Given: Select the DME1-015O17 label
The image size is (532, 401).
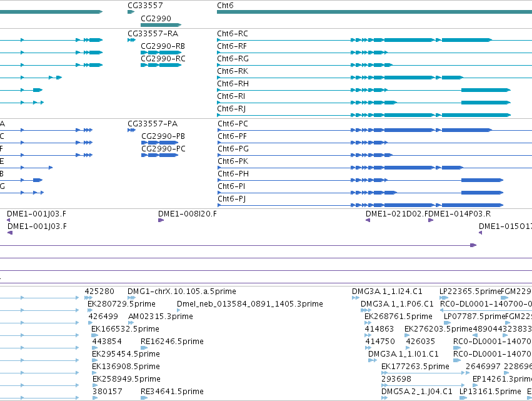Looking at the screenshot, I should pyautogui.click(x=505, y=226).
